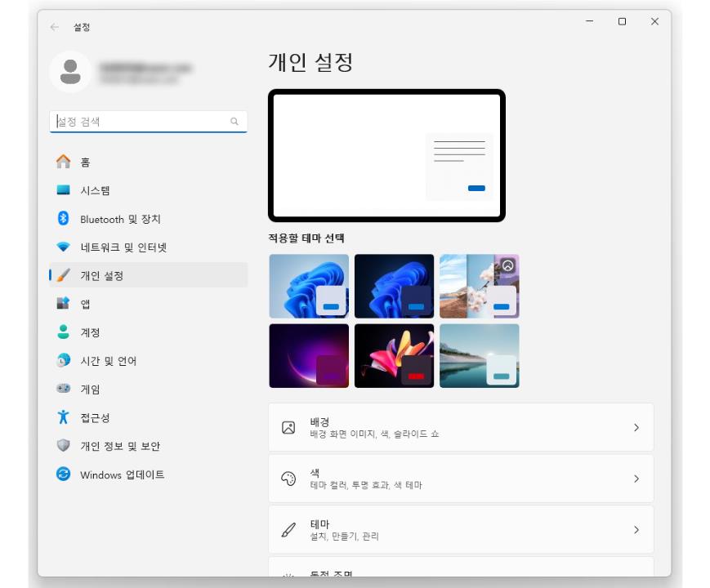Screen dimensions: 710x588
Task: Click the 앱 icon in sidebar
Action: point(64,303)
